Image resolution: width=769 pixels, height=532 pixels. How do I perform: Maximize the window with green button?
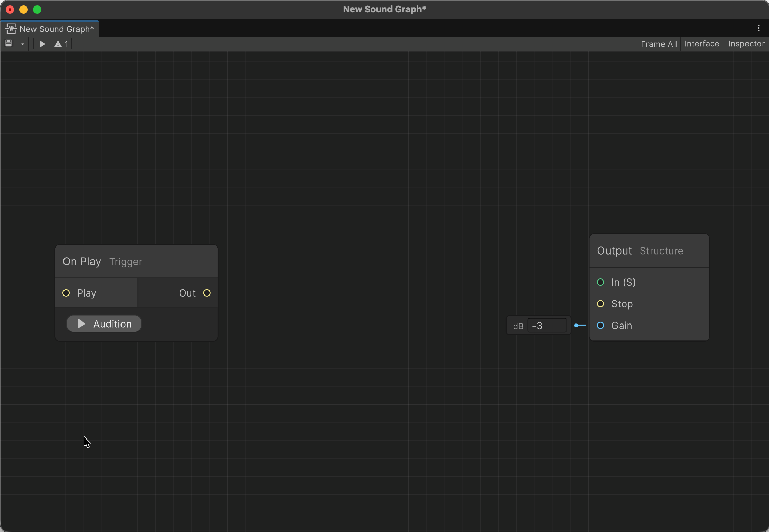tap(37, 10)
